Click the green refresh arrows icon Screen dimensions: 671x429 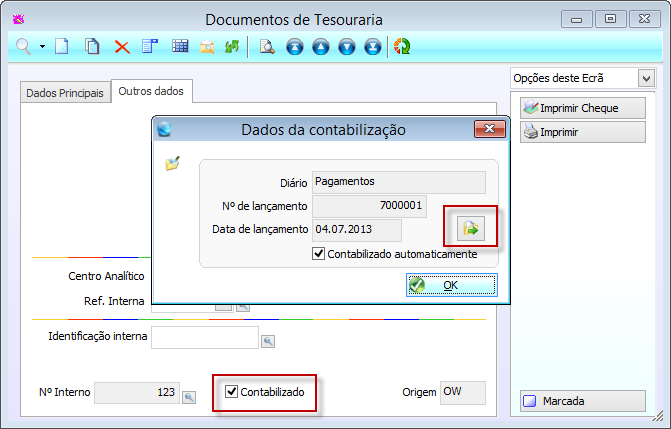click(233, 46)
